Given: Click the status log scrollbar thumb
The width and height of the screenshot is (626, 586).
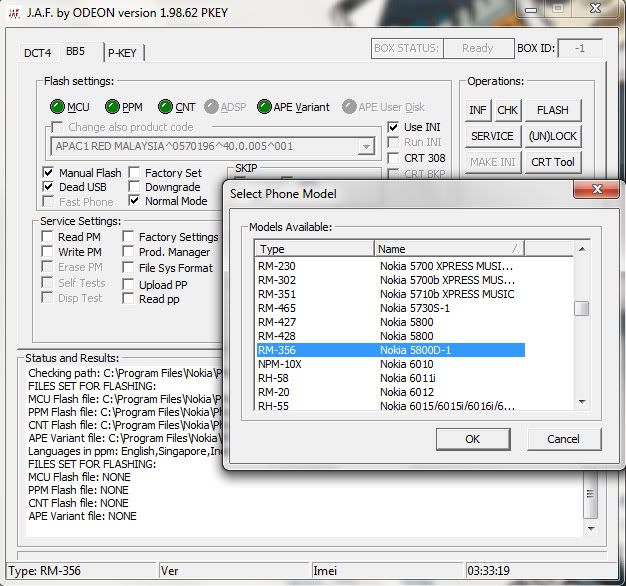Looking at the screenshot, I should click(x=590, y=494).
